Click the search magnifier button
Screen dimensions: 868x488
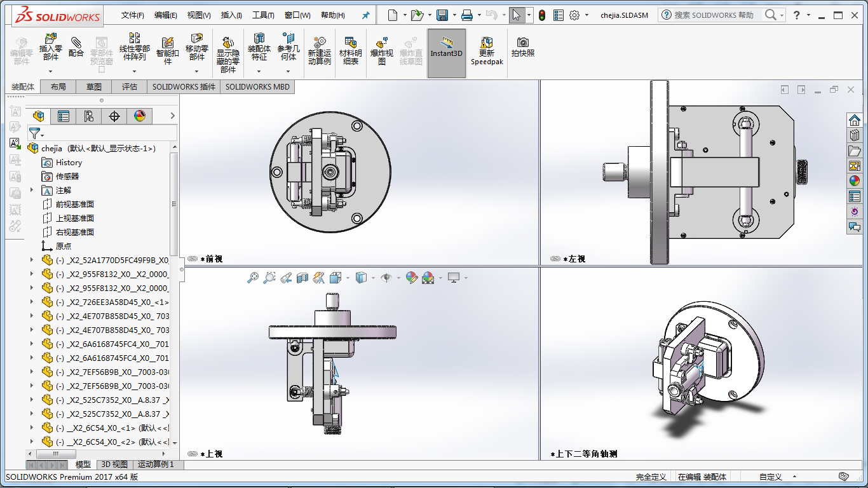[x=771, y=15]
